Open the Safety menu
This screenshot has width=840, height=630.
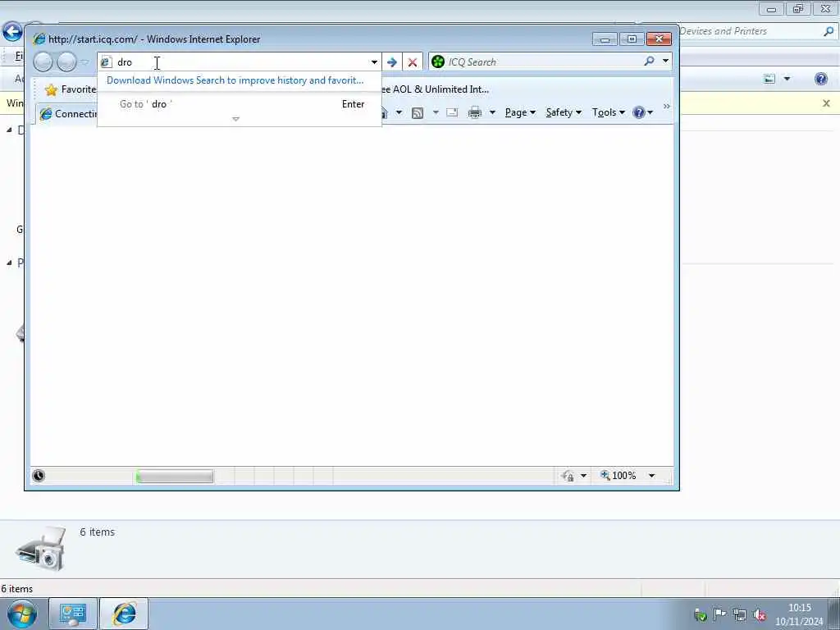[x=564, y=112]
